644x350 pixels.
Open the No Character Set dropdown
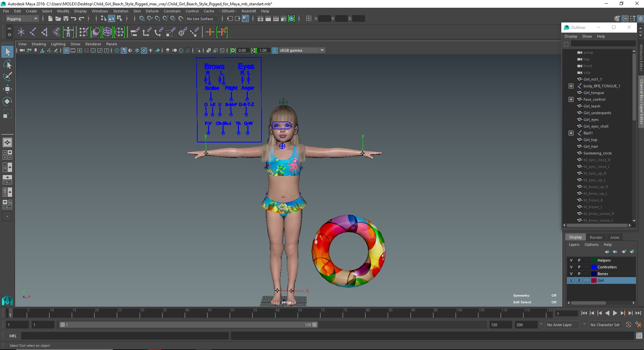coord(605,325)
